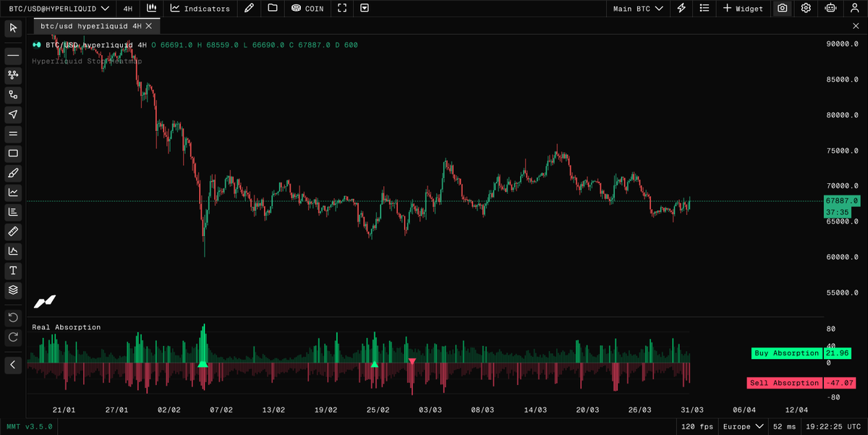
Task: Select the Text annotation tool
Action: pos(12,270)
